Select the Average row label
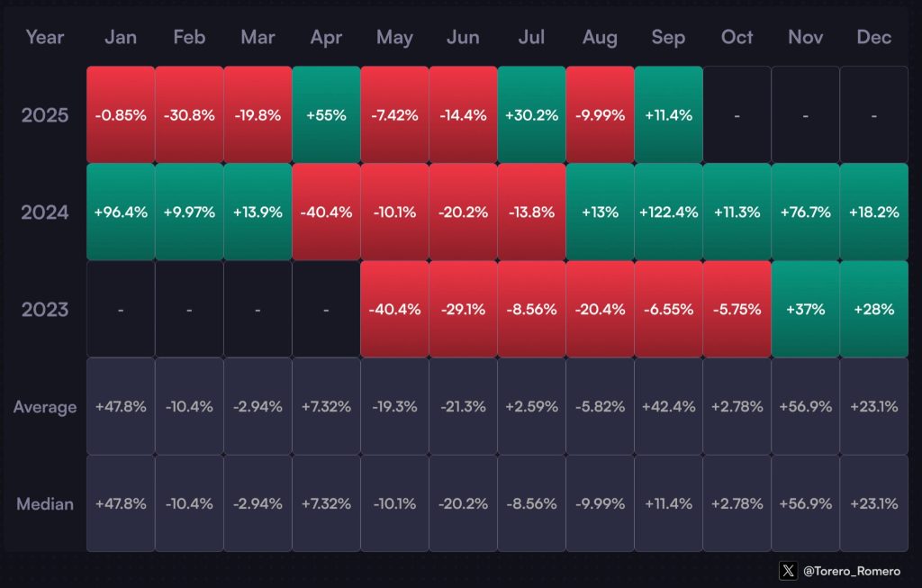 (45, 407)
